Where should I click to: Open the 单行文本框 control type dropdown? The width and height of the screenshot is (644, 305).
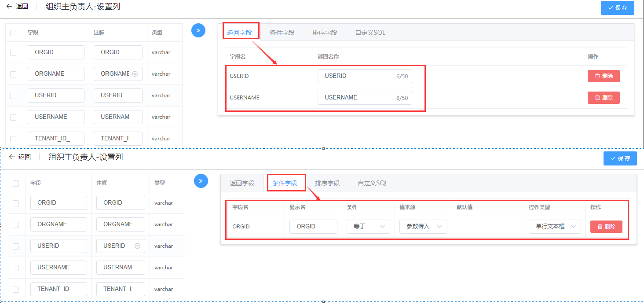555,227
